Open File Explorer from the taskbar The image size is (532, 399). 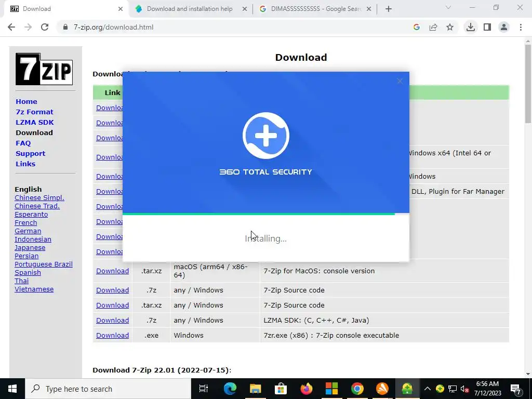pyautogui.click(x=255, y=389)
